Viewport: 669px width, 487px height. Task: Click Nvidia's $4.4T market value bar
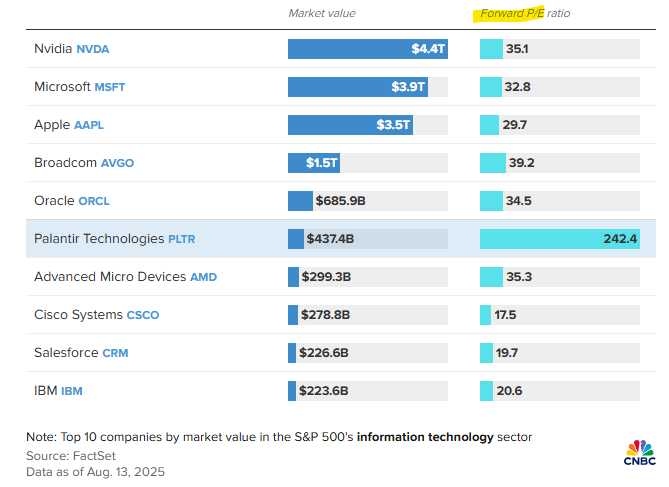coord(368,49)
